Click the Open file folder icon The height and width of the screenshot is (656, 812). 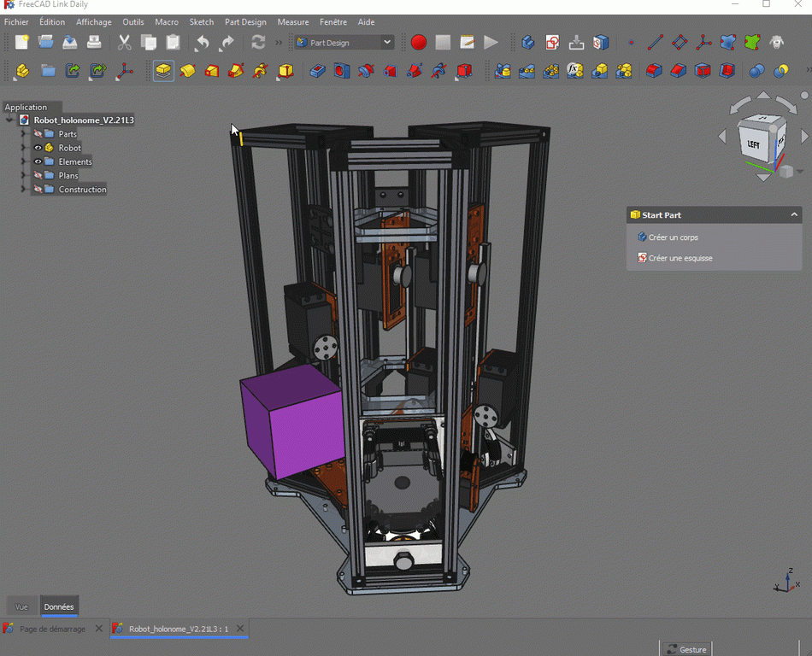pos(46,42)
